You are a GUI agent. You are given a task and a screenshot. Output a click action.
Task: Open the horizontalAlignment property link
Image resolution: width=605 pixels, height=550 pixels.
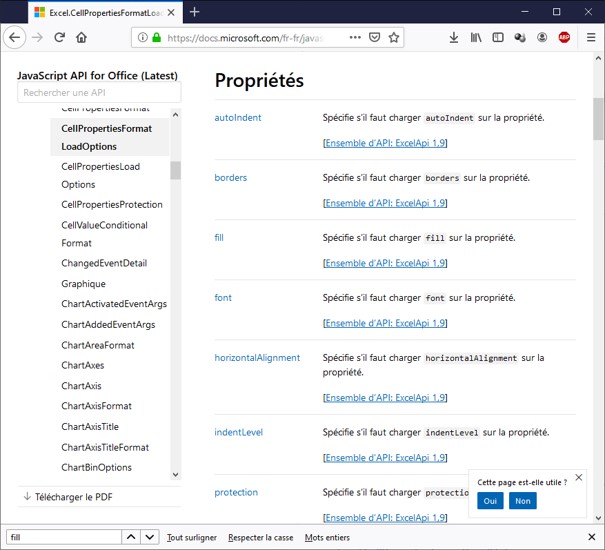pyautogui.click(x=257, y=358)
